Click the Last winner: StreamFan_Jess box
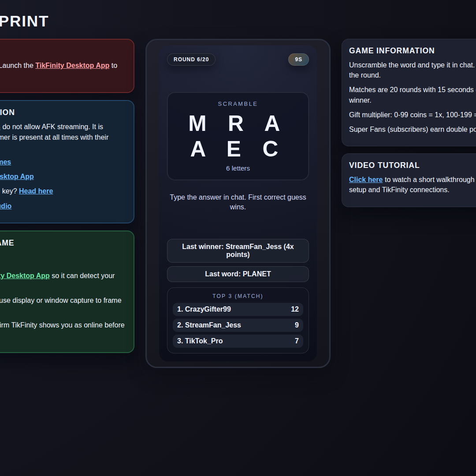This screenshot has height=476, width=476. (x=238, y=251)
